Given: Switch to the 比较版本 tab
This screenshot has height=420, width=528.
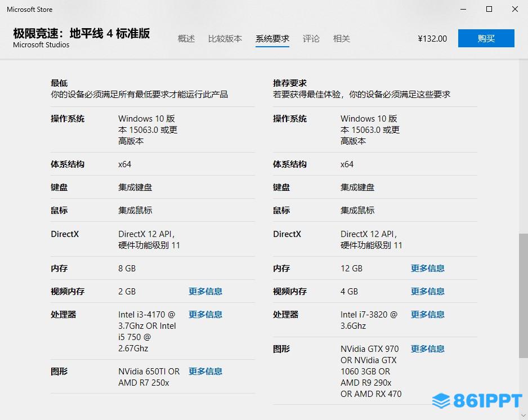Looking at the screenshot, I should 225,38.
